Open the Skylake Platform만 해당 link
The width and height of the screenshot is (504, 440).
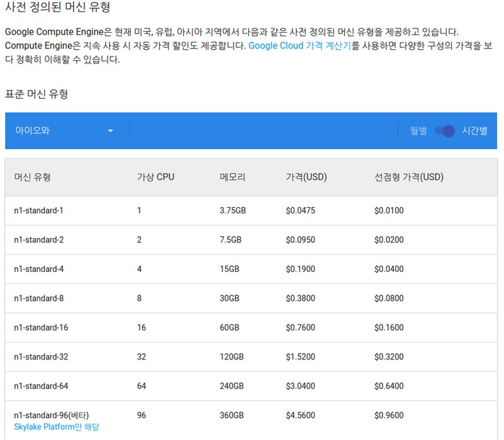click(57, 427)
